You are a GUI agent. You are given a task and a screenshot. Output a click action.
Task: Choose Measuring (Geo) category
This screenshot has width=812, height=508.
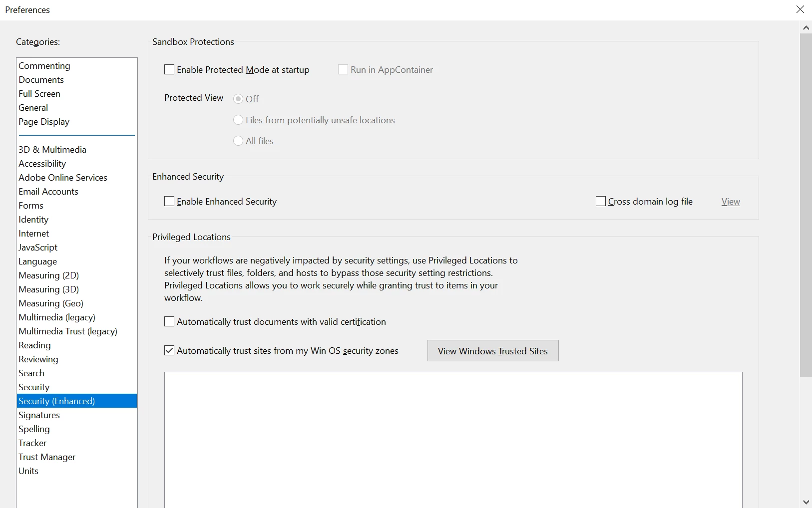click(x=77, y=303)
